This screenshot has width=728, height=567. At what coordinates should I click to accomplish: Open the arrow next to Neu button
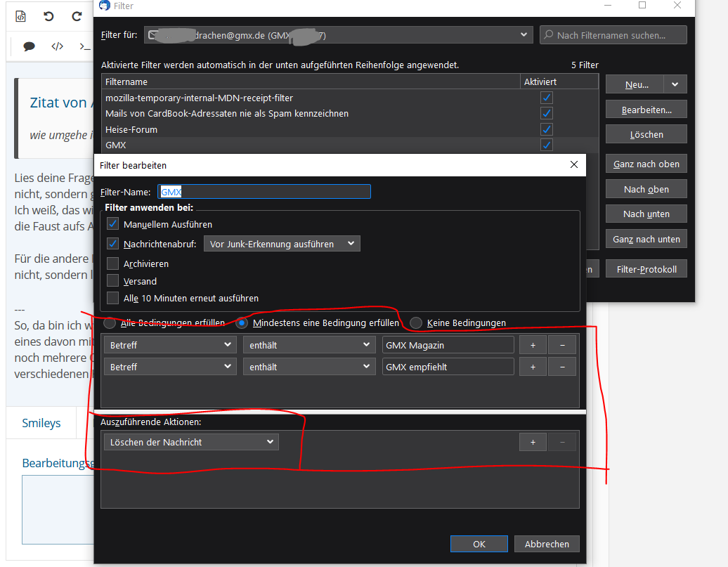(675, 84)
